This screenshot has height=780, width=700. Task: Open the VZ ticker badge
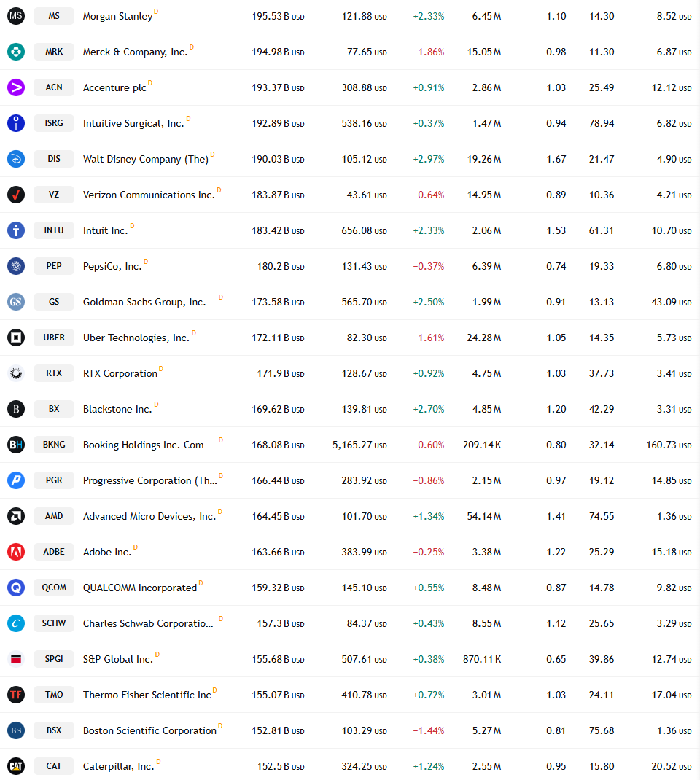tap(54, 195)
